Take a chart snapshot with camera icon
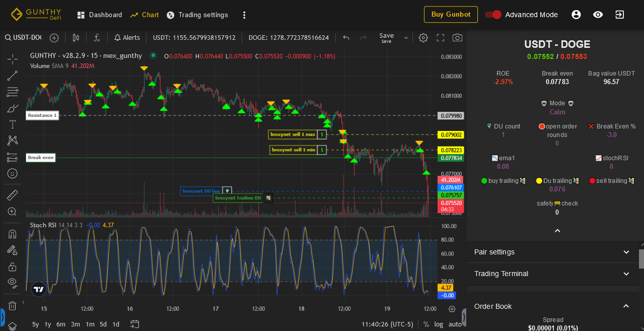The height and width of the screenshot is (331, 644). (x=457, y=38)
